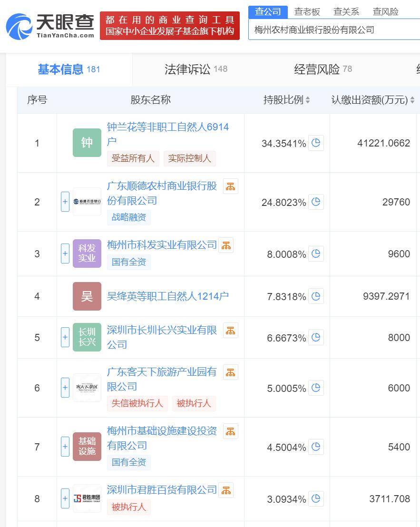The width and height of the screenshot is (420, 527).
Task: Open shareholder link 深圳市长圳长兴实业有限公司
Action: 162,337
